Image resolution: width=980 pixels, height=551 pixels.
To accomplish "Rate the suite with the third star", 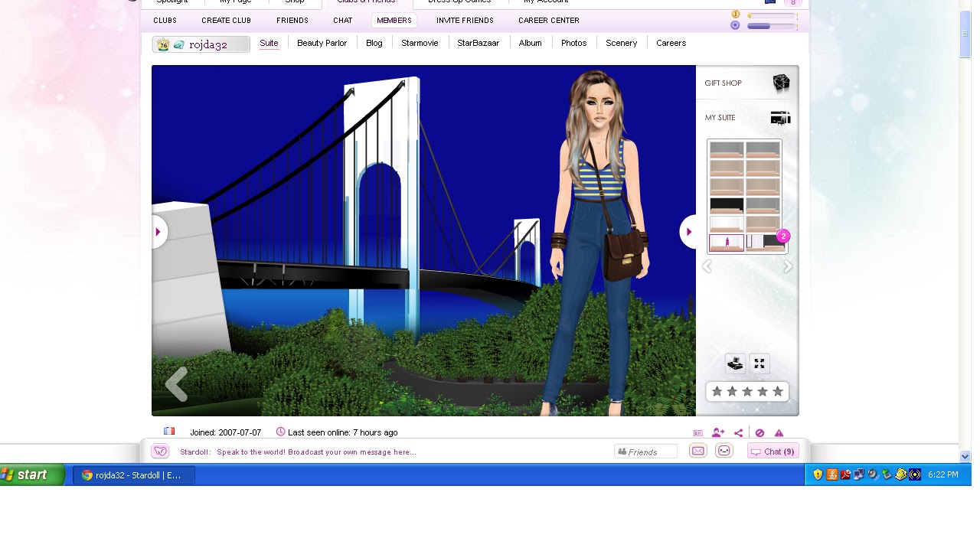I will (747, 391).
